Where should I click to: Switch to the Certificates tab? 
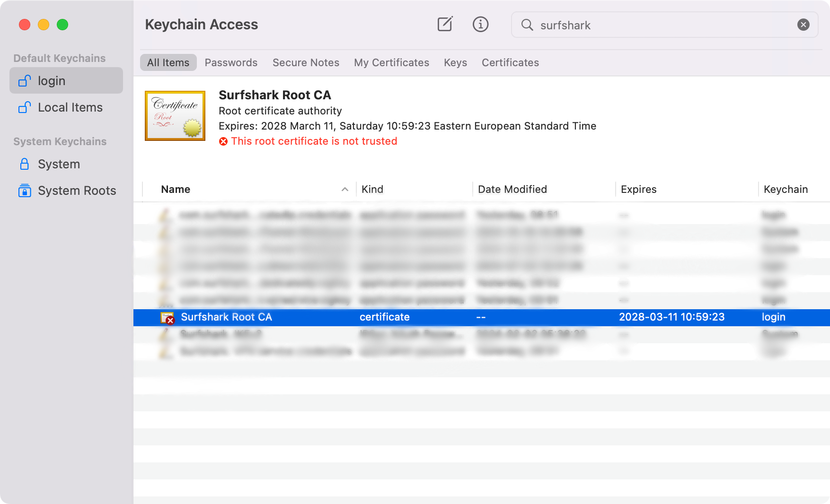click(510, 62)
